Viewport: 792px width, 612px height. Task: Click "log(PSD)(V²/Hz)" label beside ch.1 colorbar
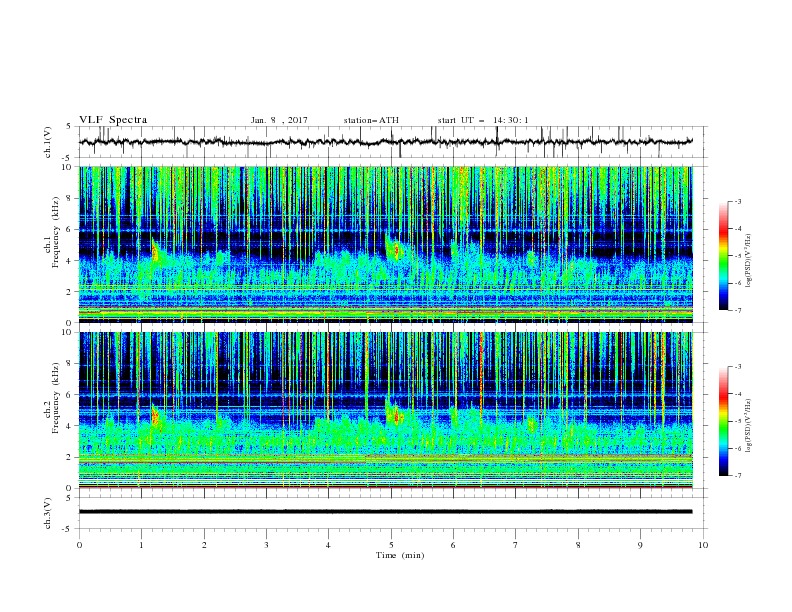[748, 261]
